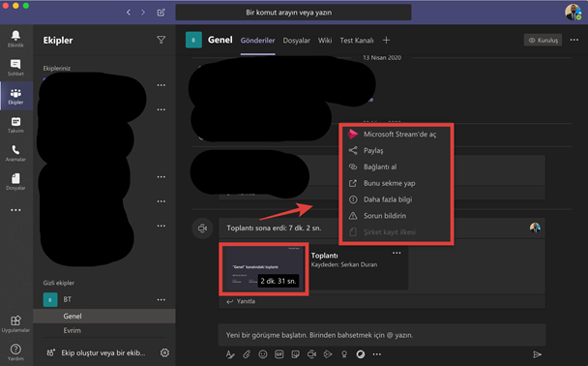Screen dimensions: 588x366
Task: Open the sticker picker
Action: point(296,354)
